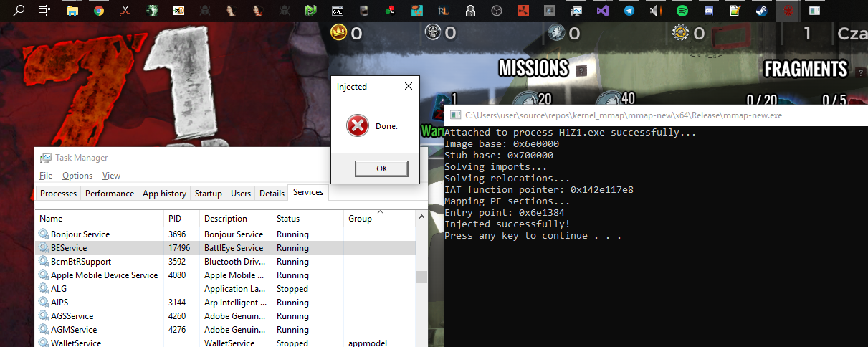Screen dimensions: 868x347
Task: Select the Apple Mobile Device Service row
Action: click(226, 275)
